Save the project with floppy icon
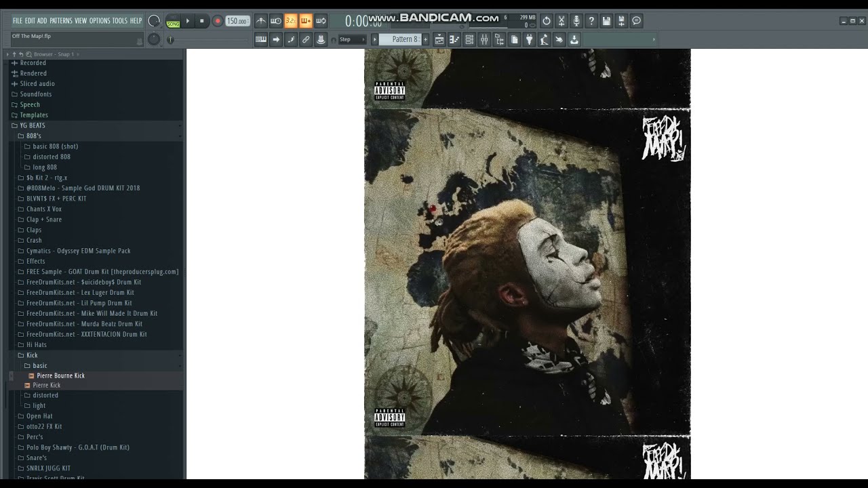The image size is (868, 488). pos(606,21)
